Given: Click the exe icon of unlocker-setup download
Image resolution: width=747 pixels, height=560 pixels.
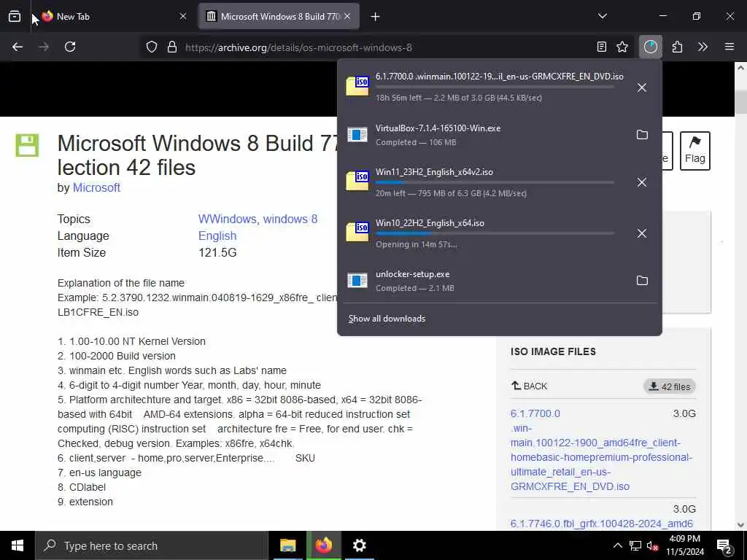Looking at the screenshot, I should pyautogui.click(x=357, y=281).
